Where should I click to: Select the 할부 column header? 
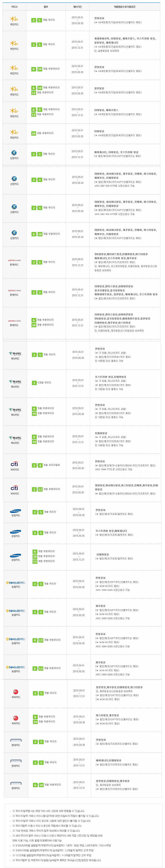point(46,7)
